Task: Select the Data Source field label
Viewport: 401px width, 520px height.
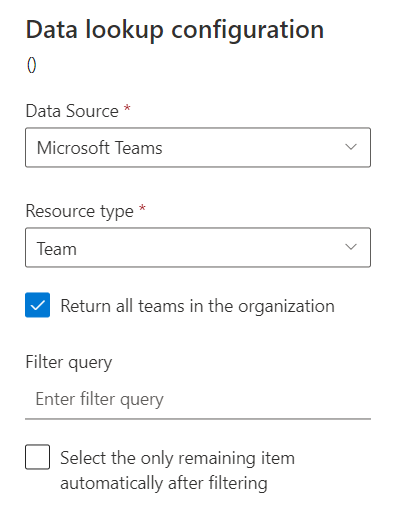Action: 72,111
